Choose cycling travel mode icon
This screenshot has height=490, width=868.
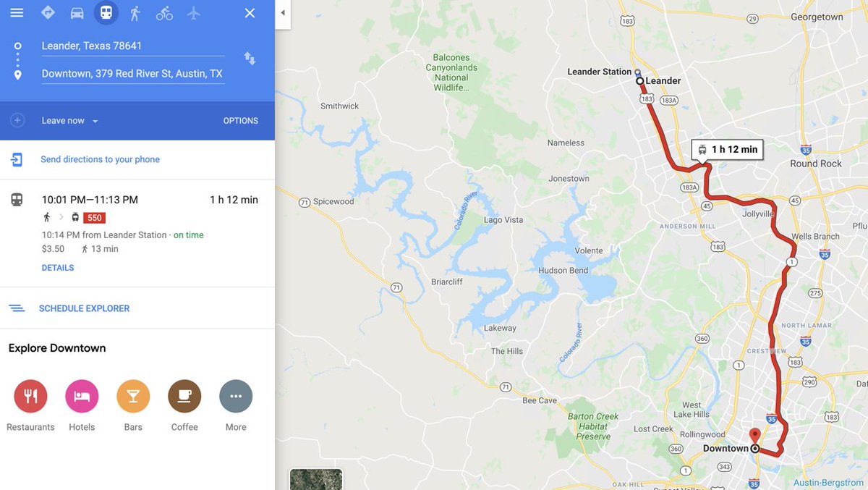(164, 13)
